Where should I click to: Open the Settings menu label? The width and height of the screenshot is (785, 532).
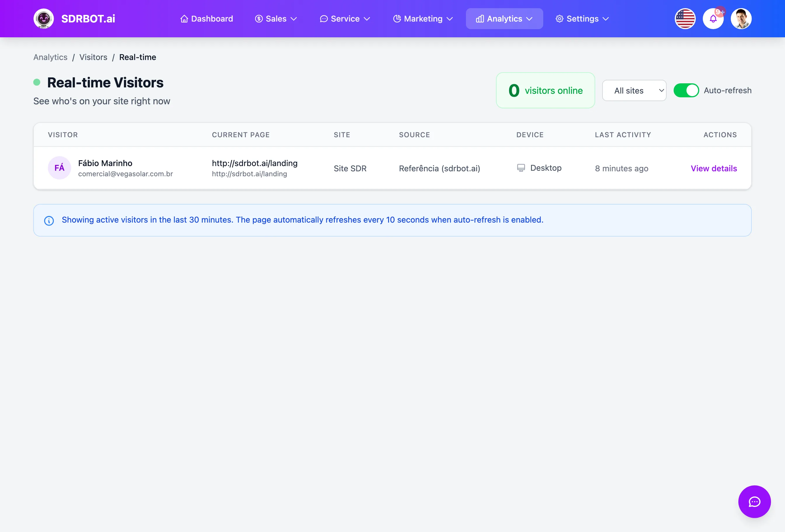pos(583,19)
